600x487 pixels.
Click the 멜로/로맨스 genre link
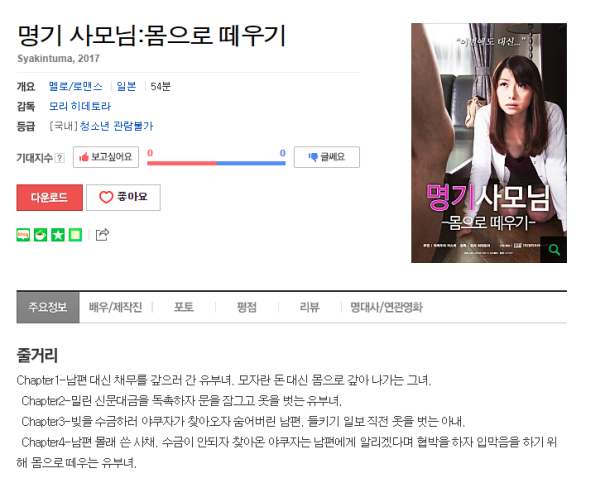point(76,86)
